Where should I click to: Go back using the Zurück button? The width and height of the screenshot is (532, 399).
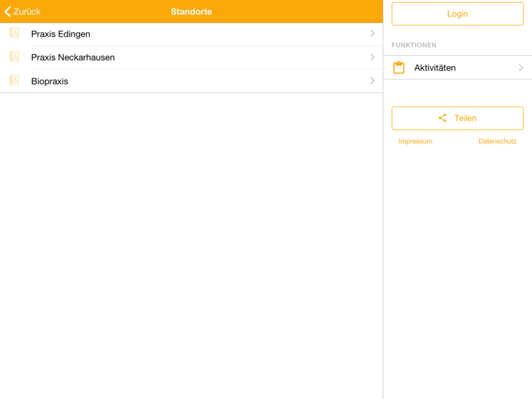[22, 12]
